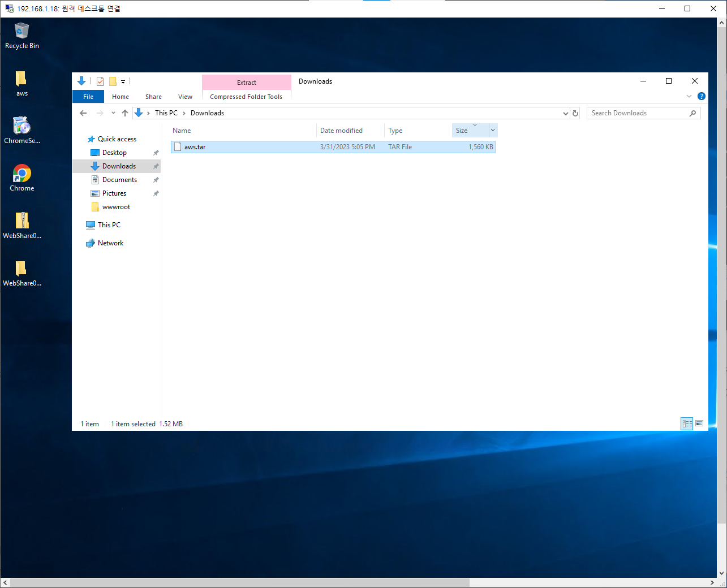Select the aws.tar file

(x=333, y=147)
